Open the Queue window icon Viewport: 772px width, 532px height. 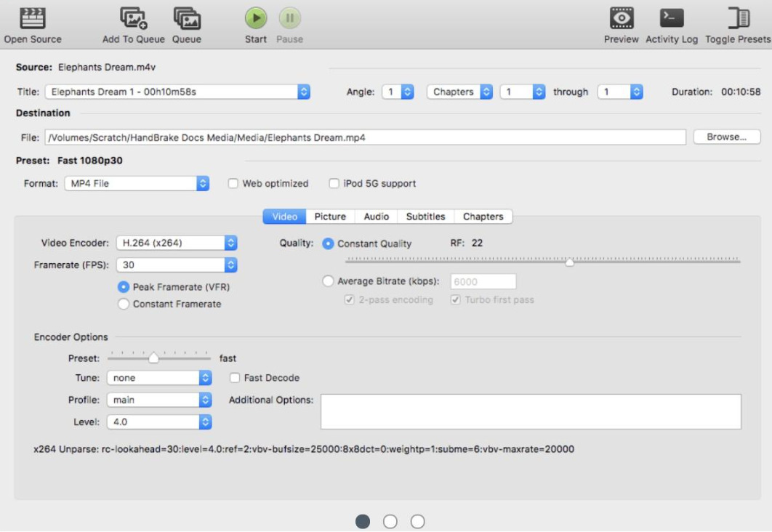(x=187, y=18)
